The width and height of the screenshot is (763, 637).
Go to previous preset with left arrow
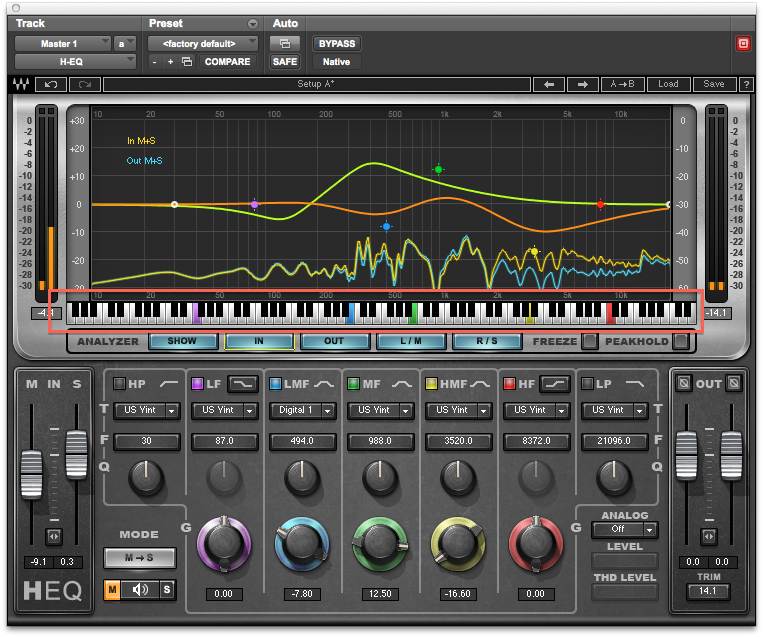tap(548, 84)
